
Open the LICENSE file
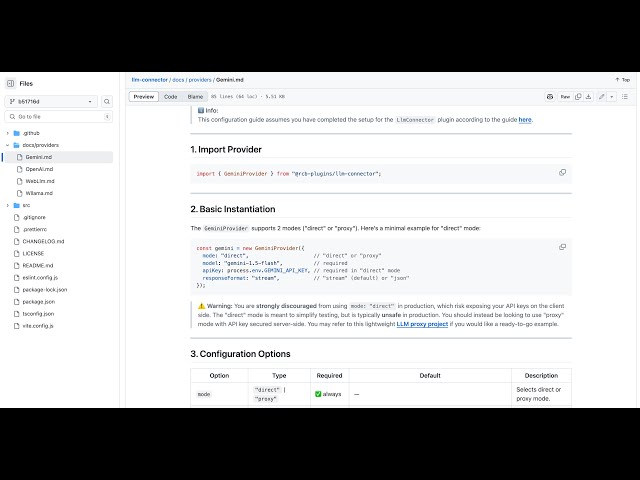click(33, 253)
